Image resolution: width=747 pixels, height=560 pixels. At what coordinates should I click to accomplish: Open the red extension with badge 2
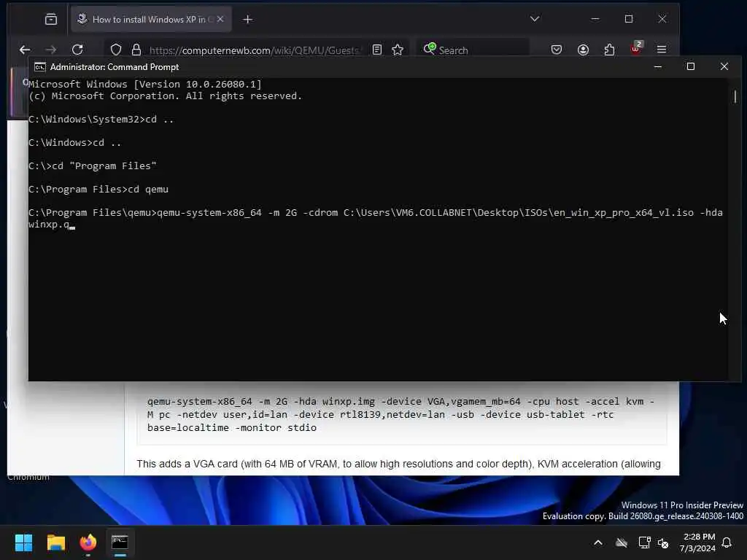pos(636,49)
